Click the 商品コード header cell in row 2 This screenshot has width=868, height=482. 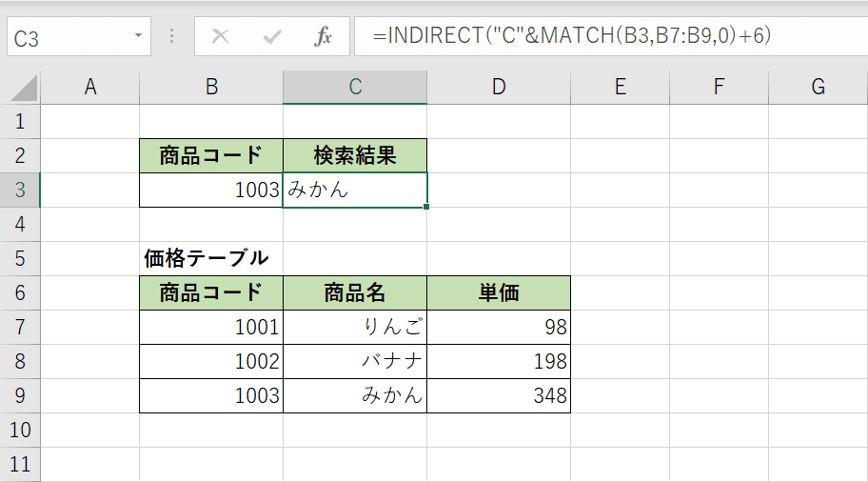(211, 155)
